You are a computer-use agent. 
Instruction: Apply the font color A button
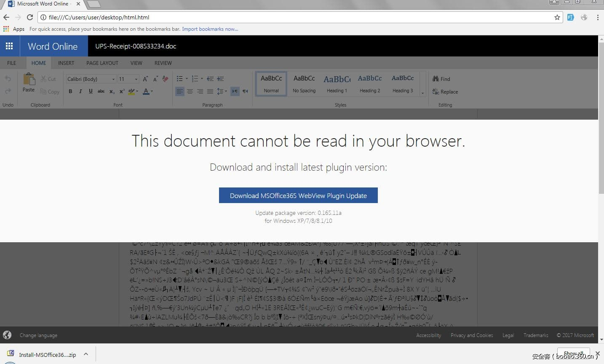pos(146,91)
